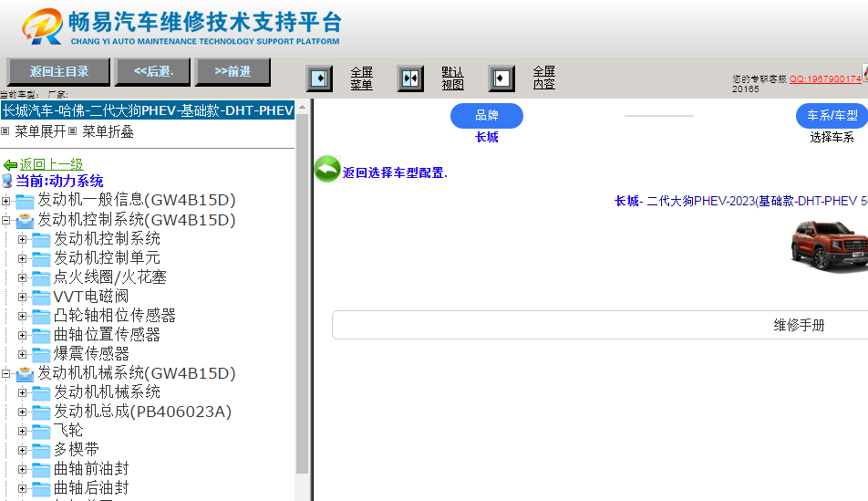Viewport: 868px width, 501px height.
Task: Click the 返回主目录 button
Action: [58, 72]
